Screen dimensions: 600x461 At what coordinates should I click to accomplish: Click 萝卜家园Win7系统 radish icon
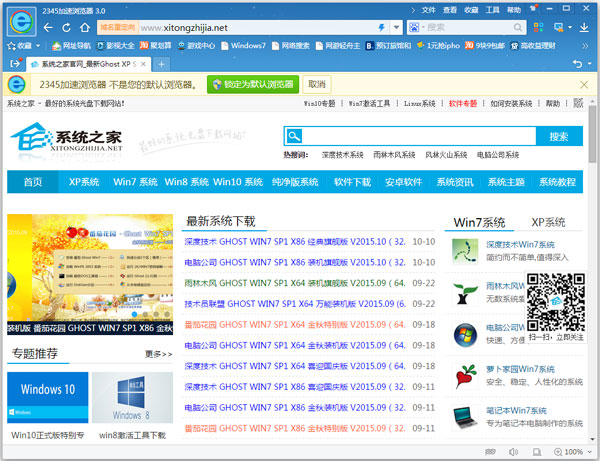click(465, 376)
